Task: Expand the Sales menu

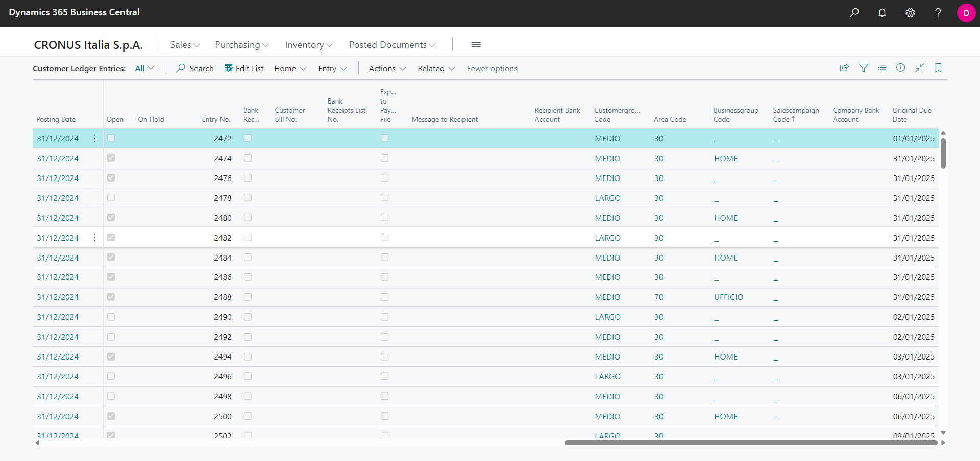Action: pos(185,45)
